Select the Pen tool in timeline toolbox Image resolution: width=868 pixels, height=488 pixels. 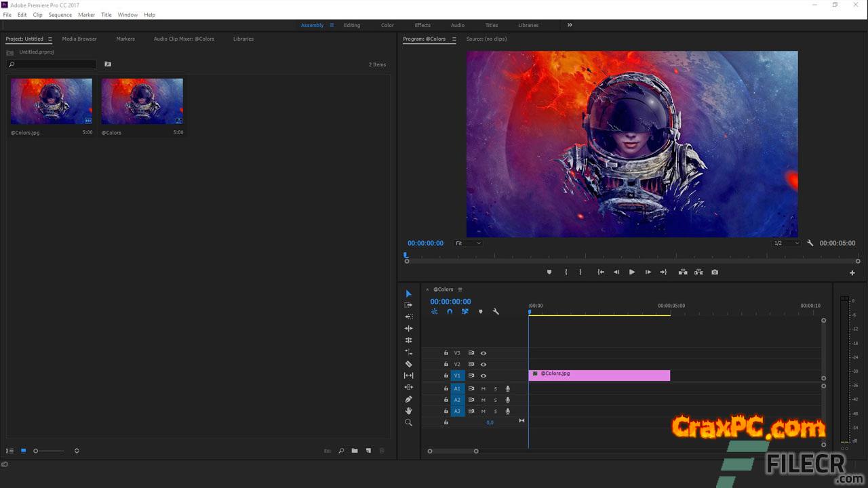[x=408, y=399]
